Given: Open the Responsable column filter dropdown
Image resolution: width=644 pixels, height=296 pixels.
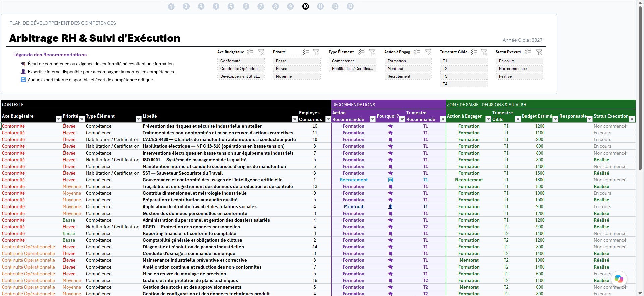Looking at the screenshot, I should 589,119.
